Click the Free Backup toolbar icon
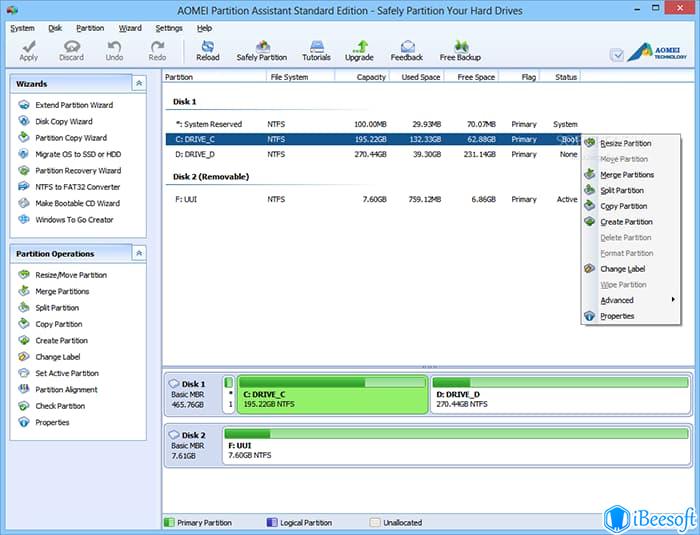The width and height of the screenshot is (700, 535). (460, 51)
